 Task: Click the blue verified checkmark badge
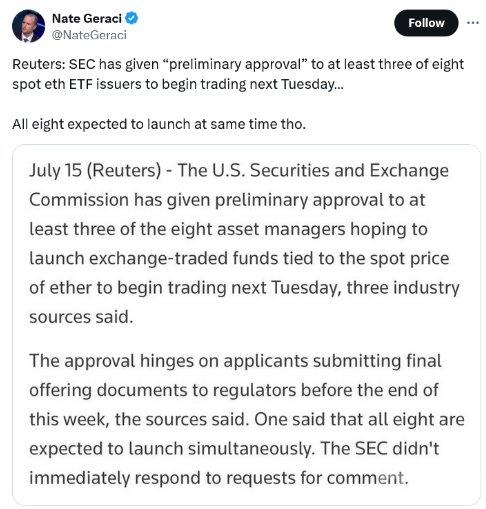click(131, 18)
